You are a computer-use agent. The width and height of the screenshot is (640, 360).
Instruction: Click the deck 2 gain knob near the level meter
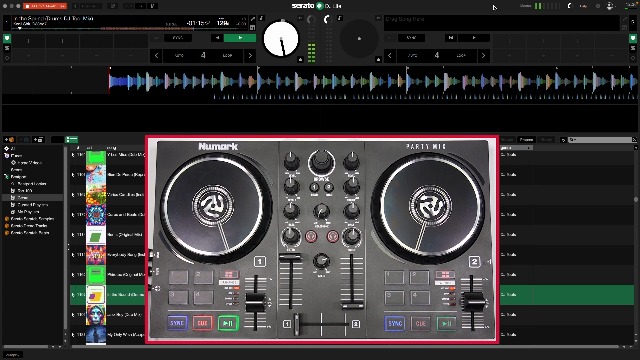[x=327, y=20]
